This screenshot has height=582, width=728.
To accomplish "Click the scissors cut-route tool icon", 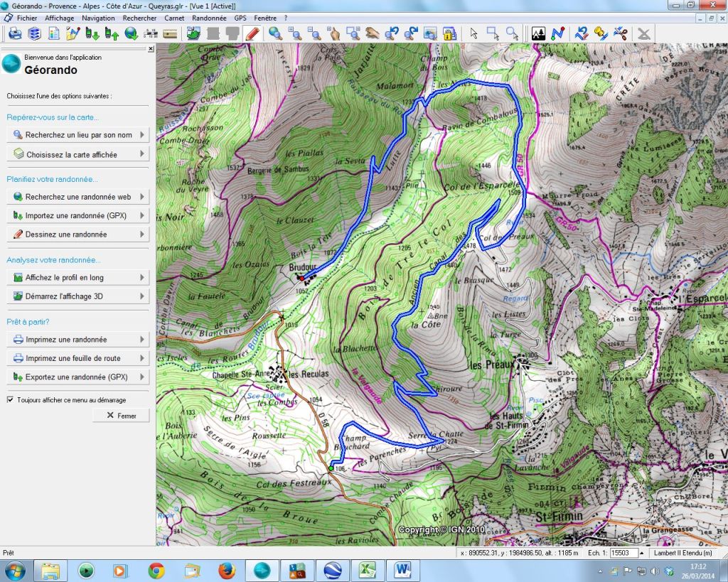I will [x=619, y=33].
